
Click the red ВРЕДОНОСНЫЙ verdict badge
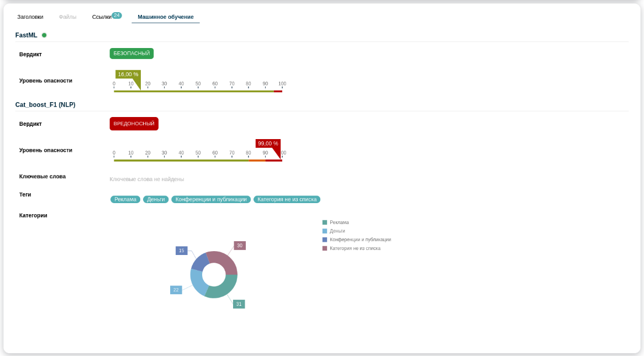click(x=134, y=124)
